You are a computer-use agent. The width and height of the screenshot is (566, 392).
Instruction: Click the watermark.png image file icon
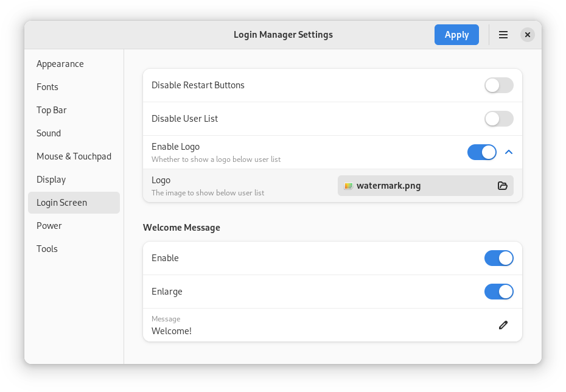click(348, 186)
